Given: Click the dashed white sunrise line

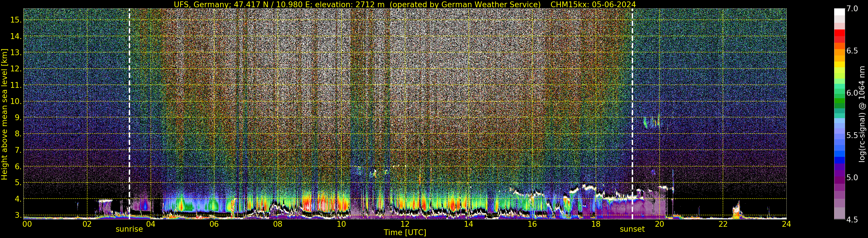Looking at the screenshot, I should coord(129,114).
